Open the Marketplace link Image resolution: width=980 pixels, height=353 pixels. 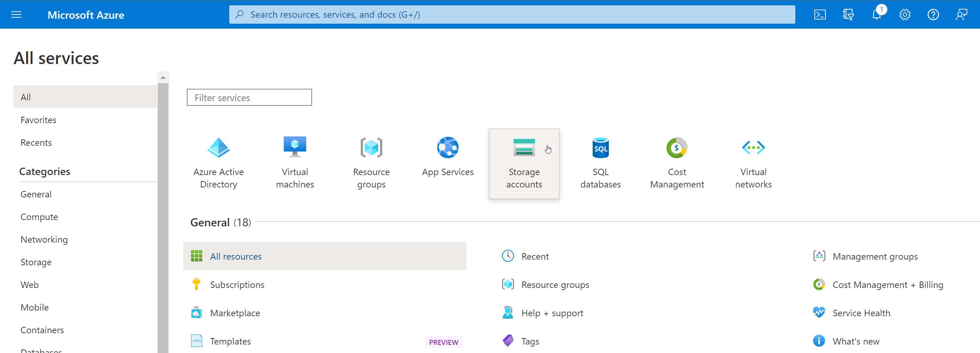(x=235, y=313)
